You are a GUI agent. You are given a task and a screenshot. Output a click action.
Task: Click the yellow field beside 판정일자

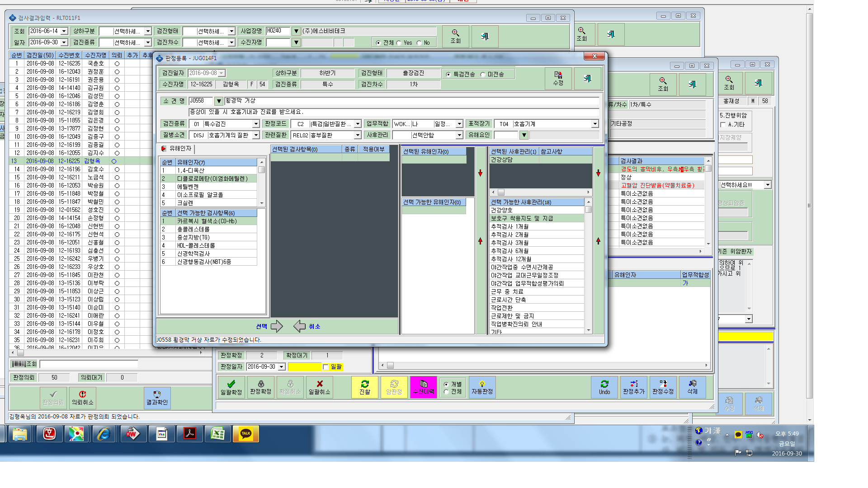(304, 367)
